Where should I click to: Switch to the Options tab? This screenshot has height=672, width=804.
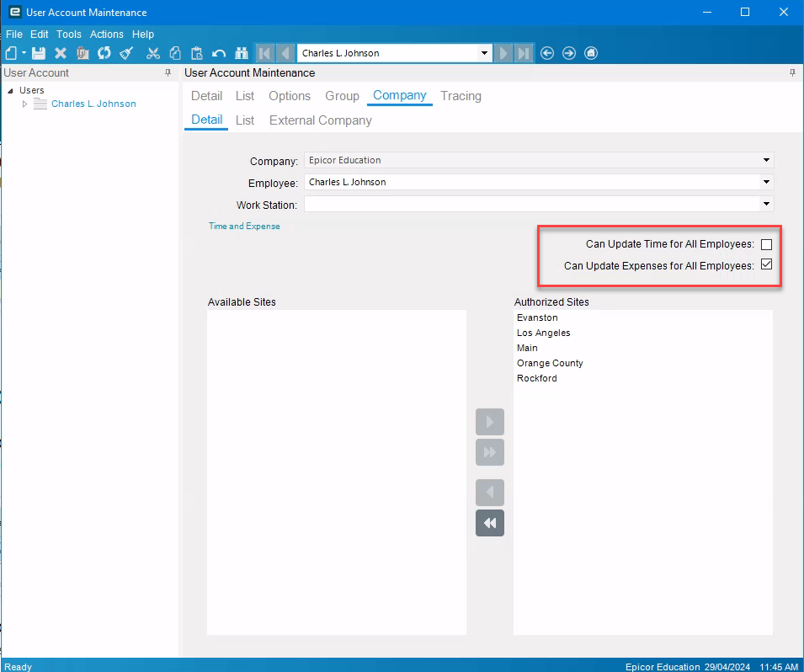coord(290,96)
